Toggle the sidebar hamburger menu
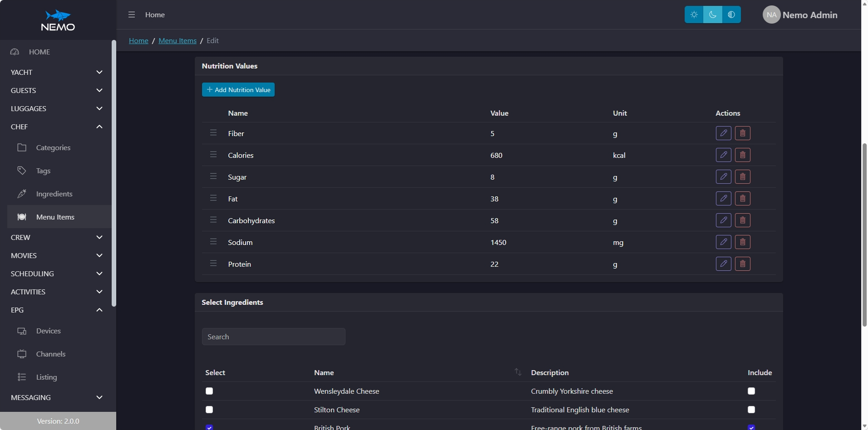This screenshot has width=868, height=430. click(x=132, y=15)
